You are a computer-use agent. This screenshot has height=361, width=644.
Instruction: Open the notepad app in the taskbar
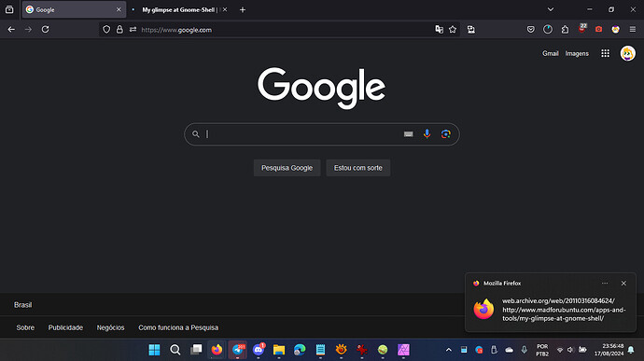coord(320,350)
